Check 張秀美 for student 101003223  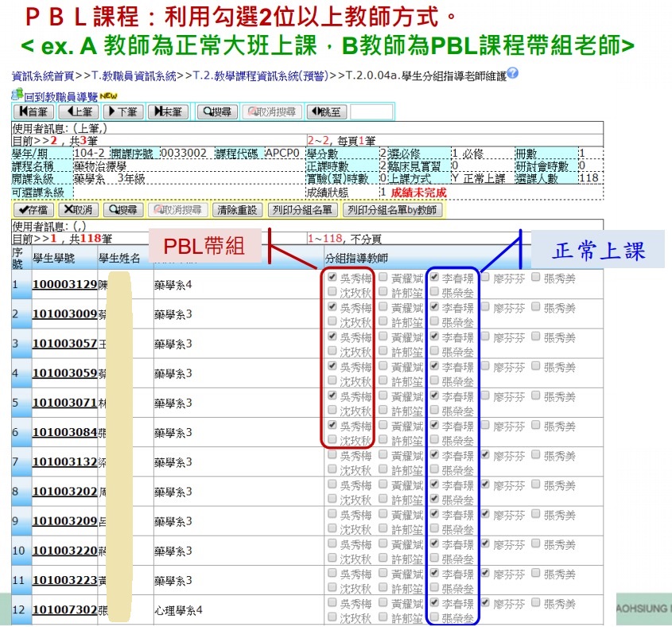tap(536, 573)
